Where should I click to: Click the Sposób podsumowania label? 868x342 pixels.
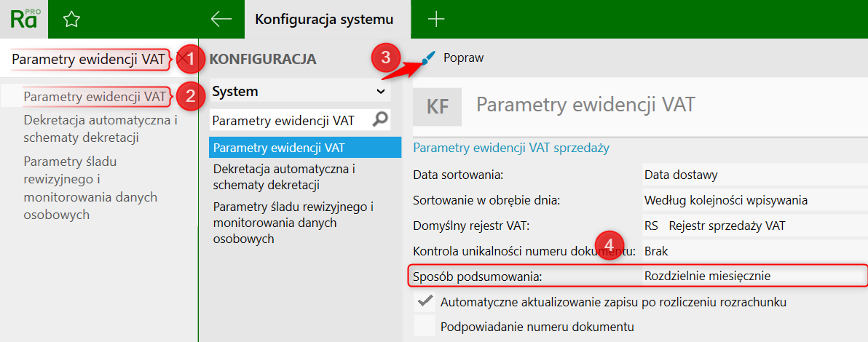[x=477, y=276]
